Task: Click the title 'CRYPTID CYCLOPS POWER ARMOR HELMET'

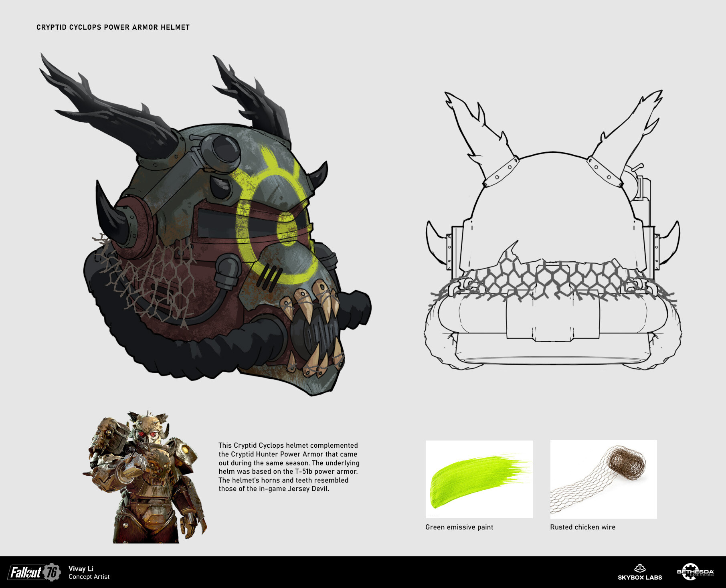Action: point(113,27)
